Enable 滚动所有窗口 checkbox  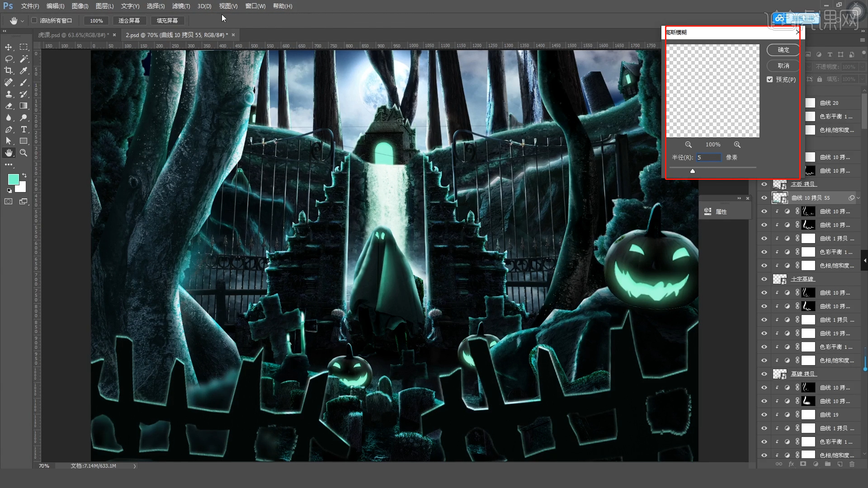pyautogui.click(x=34, y=20)
